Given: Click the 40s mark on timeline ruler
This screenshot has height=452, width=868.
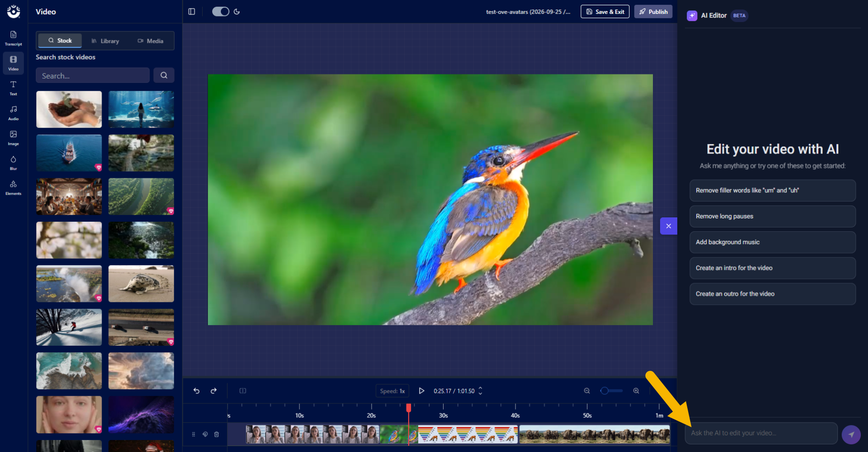Looking at the screenshot, I should tap(516, 415).
